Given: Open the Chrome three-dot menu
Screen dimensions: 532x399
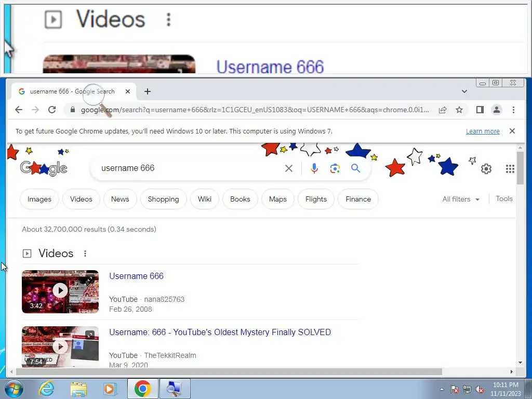Looking at the screenshot, I should pyautogui.click(x=513, y=110).
